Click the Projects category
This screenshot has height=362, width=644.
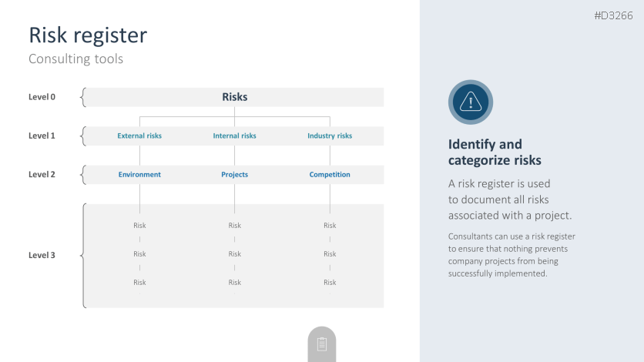tap(234, 175)
